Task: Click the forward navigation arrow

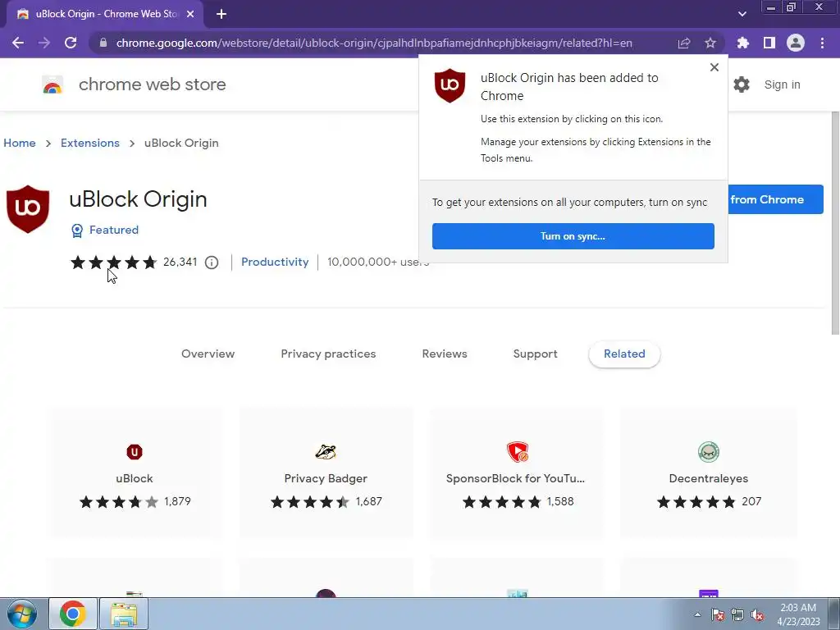Action: point(44,43)
